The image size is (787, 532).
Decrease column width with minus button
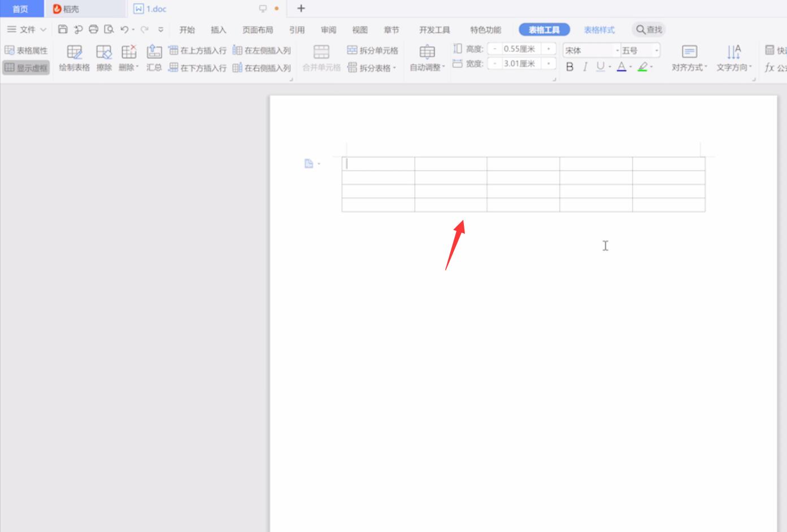495,64
